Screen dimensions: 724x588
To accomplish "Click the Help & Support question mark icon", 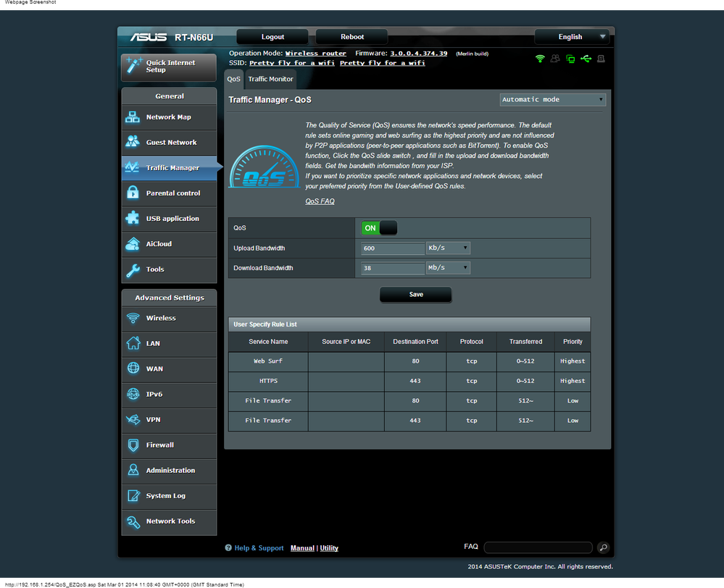I will tap(228, 548).
